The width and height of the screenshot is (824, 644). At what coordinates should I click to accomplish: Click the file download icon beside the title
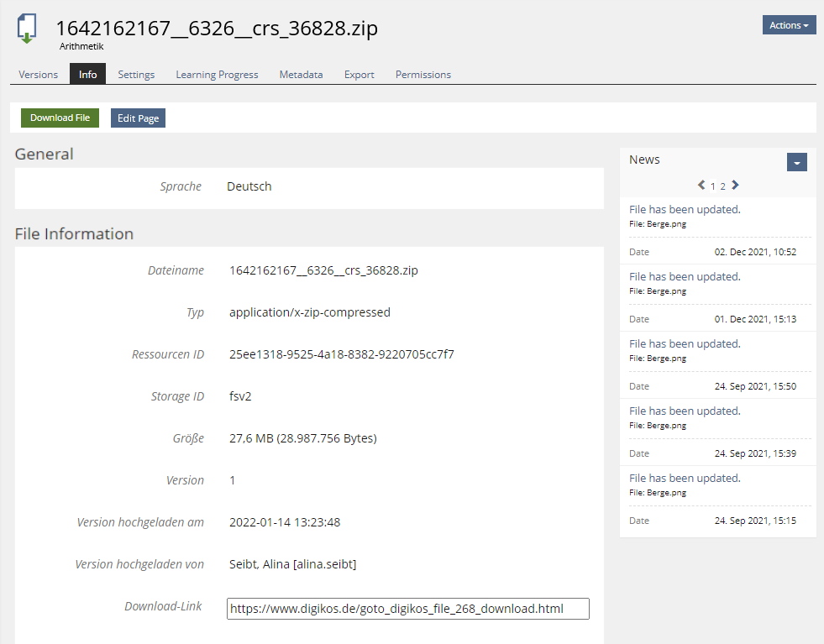(28, 29)
